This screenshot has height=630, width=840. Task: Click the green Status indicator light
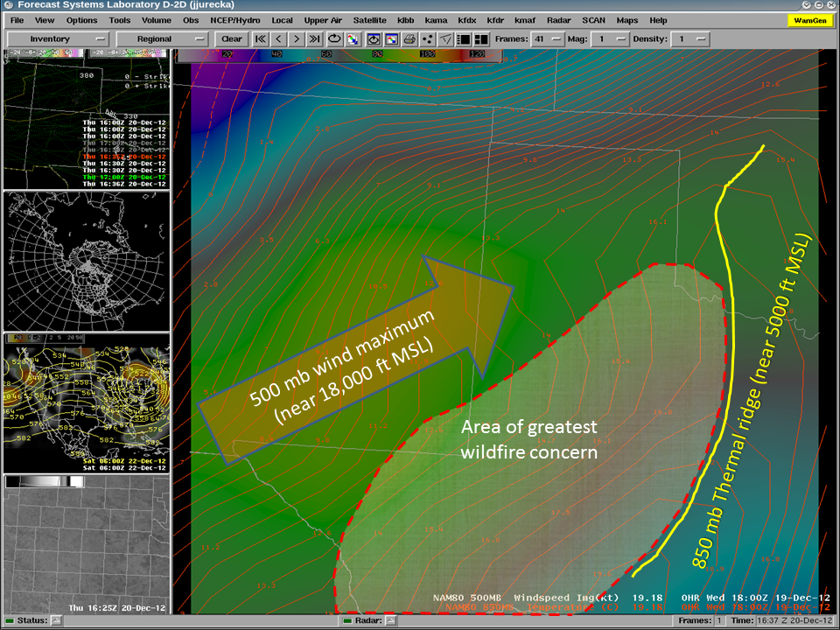coord(10,621)
